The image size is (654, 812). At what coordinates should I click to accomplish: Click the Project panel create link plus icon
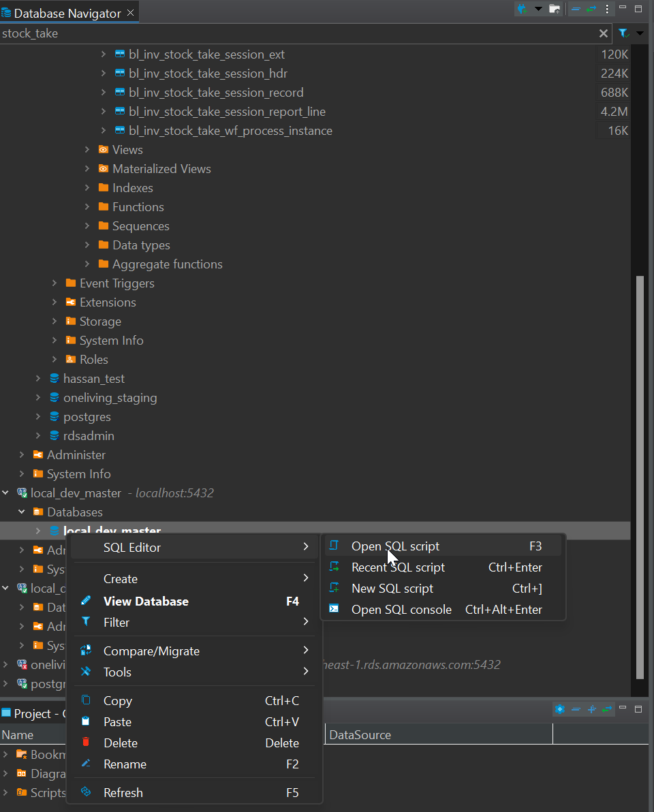click(591, 709)
